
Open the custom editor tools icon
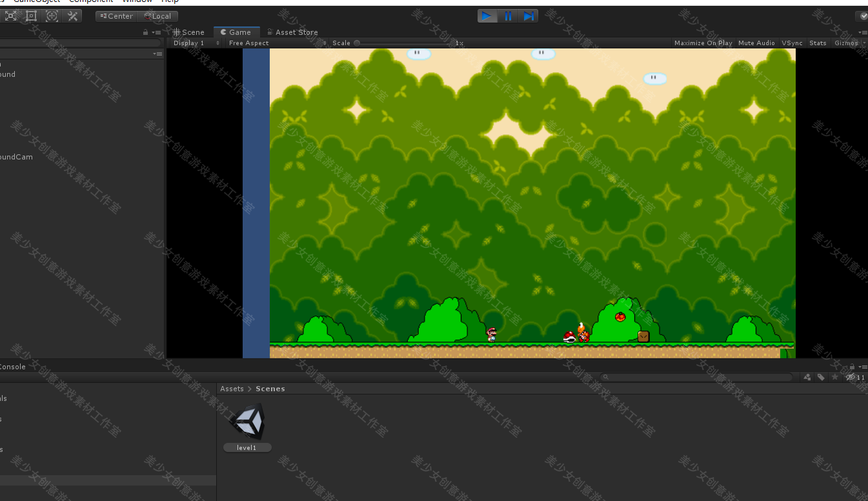click(x=72, y=15)
